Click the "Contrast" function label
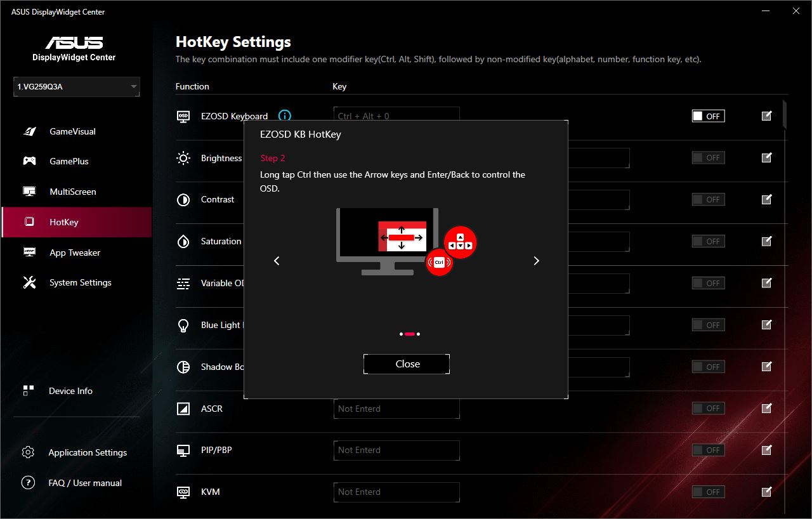 pos(218,199)
